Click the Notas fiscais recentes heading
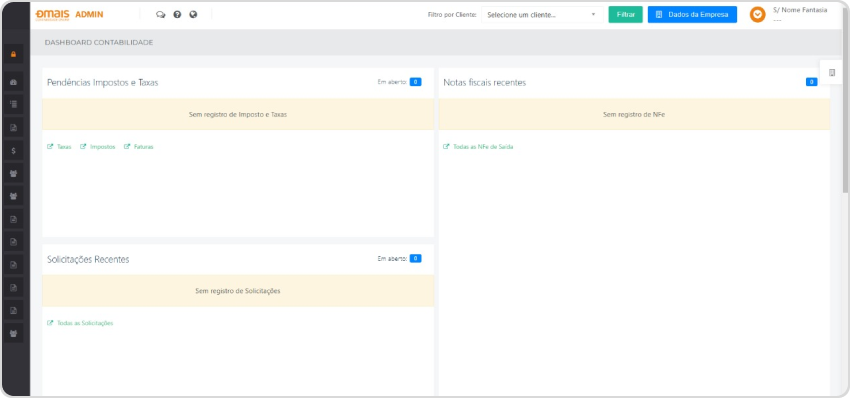850x398 pixels. [x=485, y=83]
